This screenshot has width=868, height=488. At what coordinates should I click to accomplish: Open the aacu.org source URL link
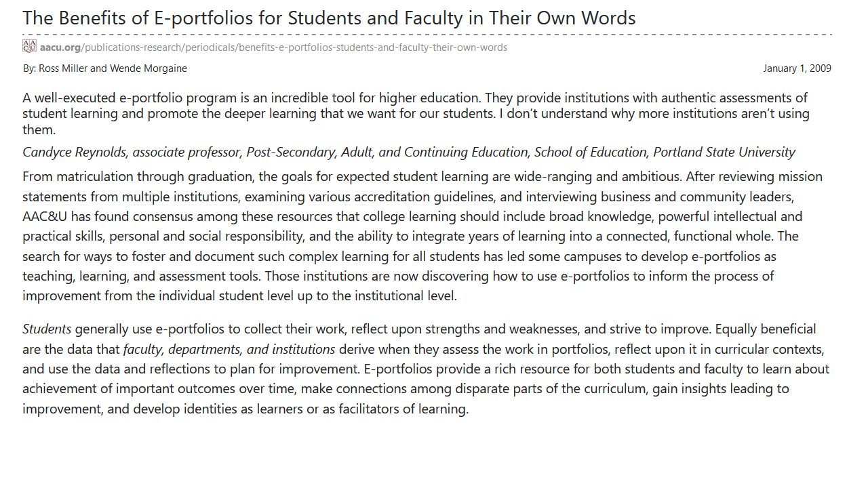(273, 47)
